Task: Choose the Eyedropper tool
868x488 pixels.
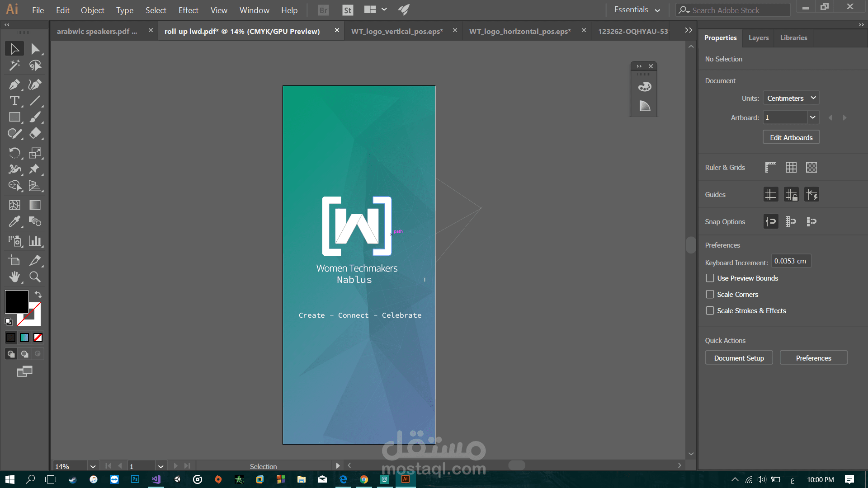Action: point(14,221)
